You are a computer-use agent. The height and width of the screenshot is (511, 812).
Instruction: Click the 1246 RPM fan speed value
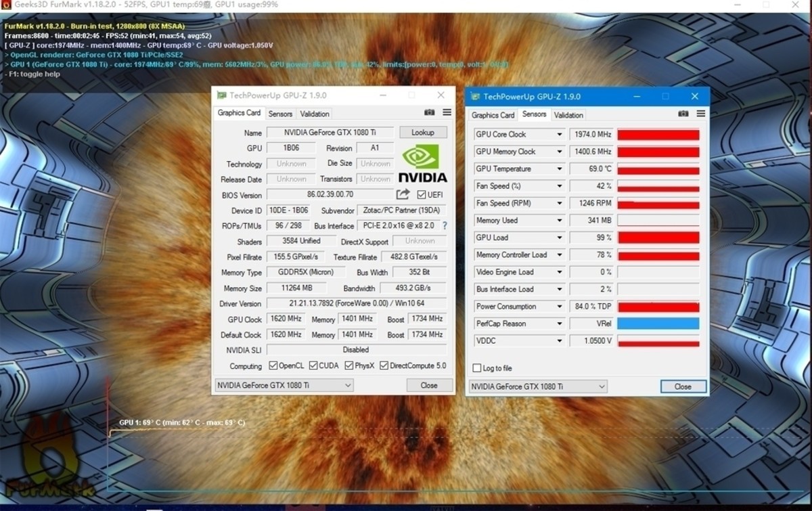tap(592, 203)
